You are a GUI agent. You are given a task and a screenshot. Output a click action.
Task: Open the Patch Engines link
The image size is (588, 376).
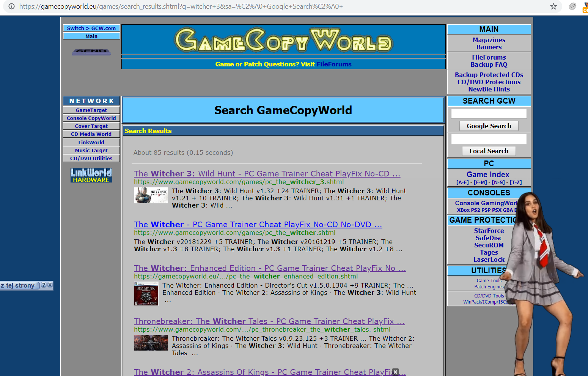coord(489,287)
